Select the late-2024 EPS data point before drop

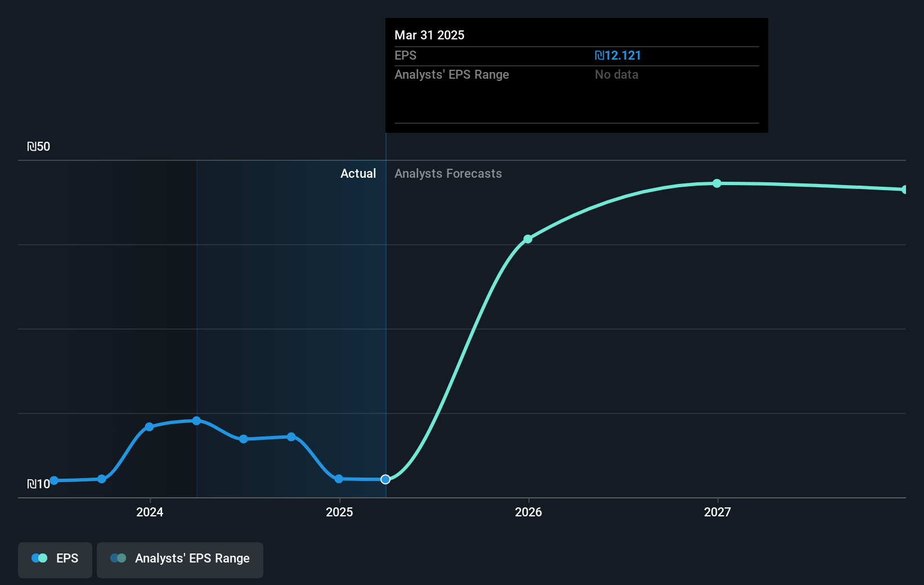pos(291,436)
